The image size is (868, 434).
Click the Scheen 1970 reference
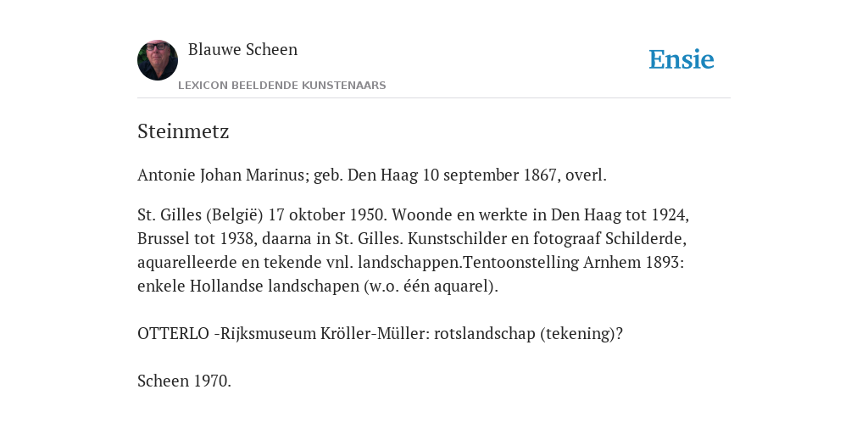click(x=184, y=381)
